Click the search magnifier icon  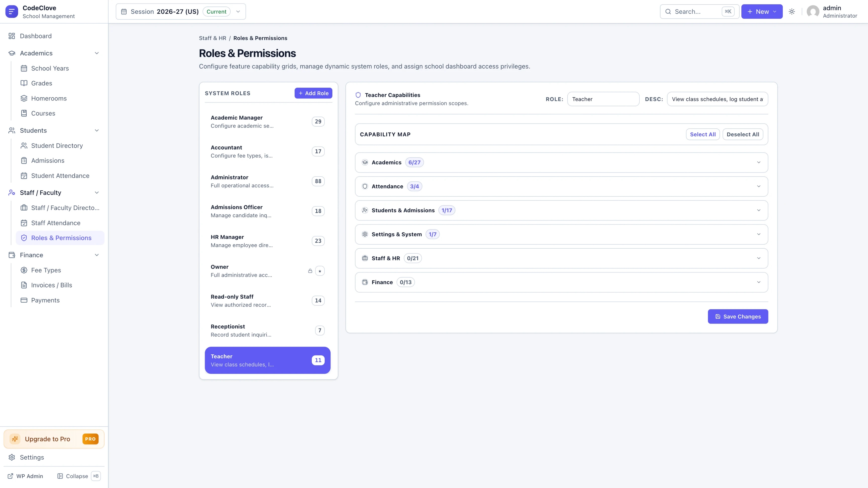668,12
